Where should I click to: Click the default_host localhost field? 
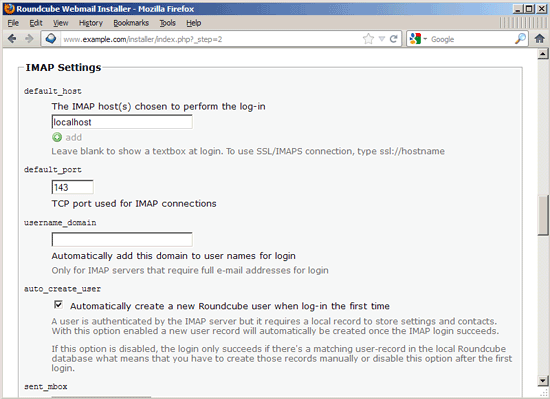click(x=122, y=122)
